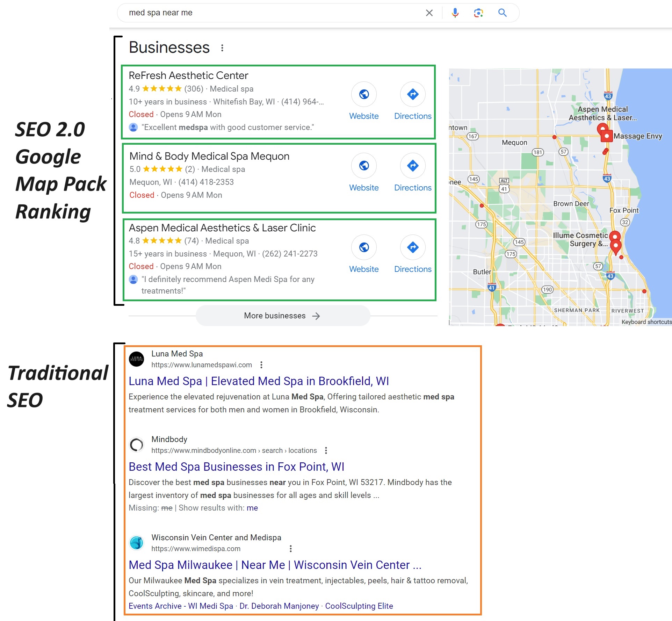Click "Excellent medspa" review snippet
This screenshot has height=621, width=672.
[228, 127]
